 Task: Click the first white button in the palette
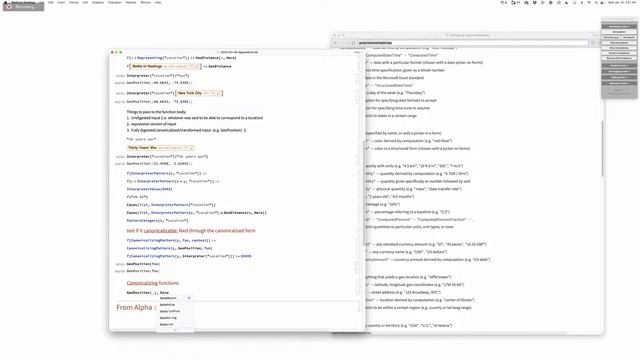pos(619,32)
